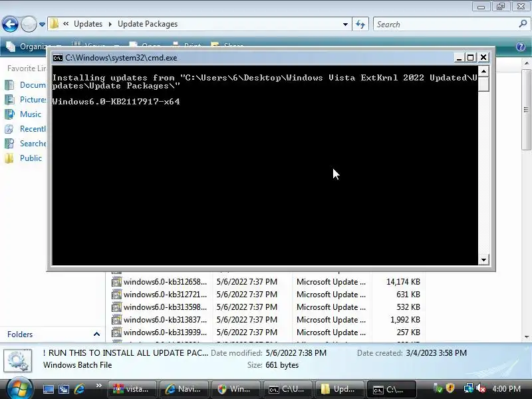532x399 pixels.
Task: Select file windows6.0-kb313598
Action: pos(165,307)
